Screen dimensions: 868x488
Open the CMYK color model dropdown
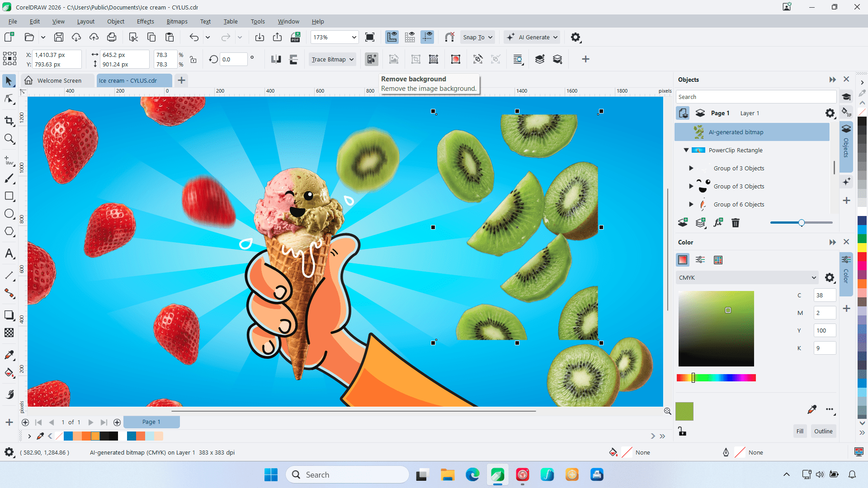747,277
